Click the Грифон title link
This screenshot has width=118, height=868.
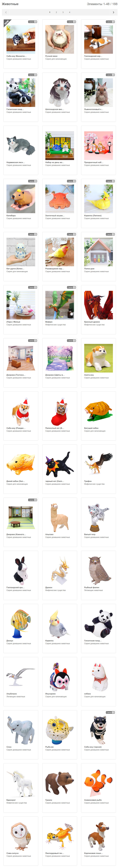pos(88,481)
